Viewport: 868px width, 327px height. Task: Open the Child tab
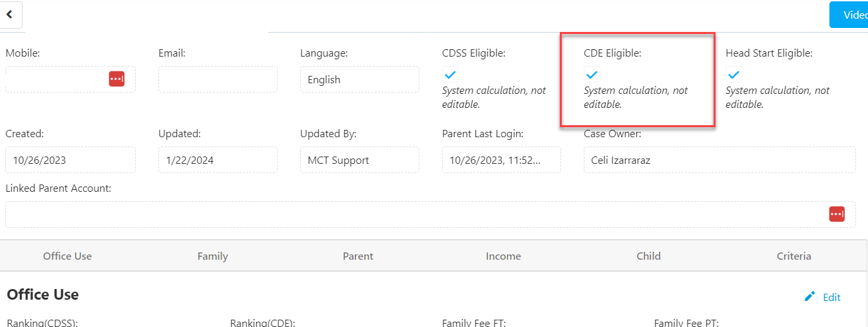tap(648, 256)
